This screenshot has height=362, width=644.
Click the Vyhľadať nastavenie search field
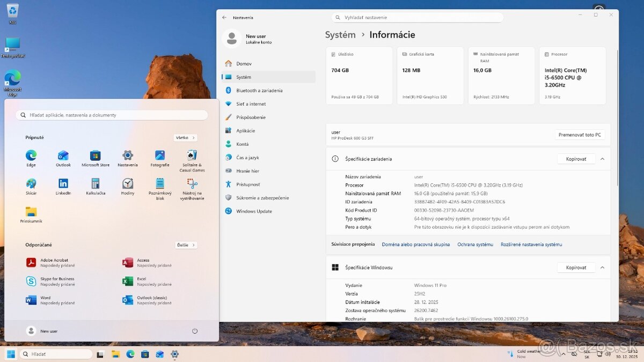click(418, 18)
